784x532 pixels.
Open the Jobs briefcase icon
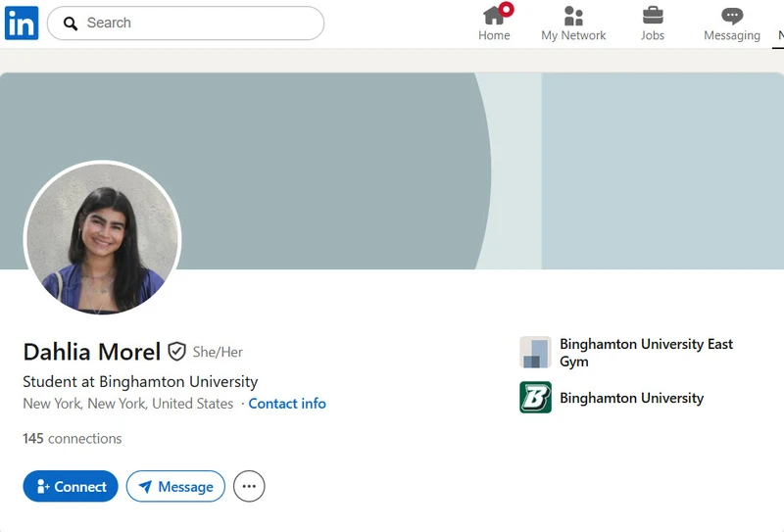(x=653, y=16)
